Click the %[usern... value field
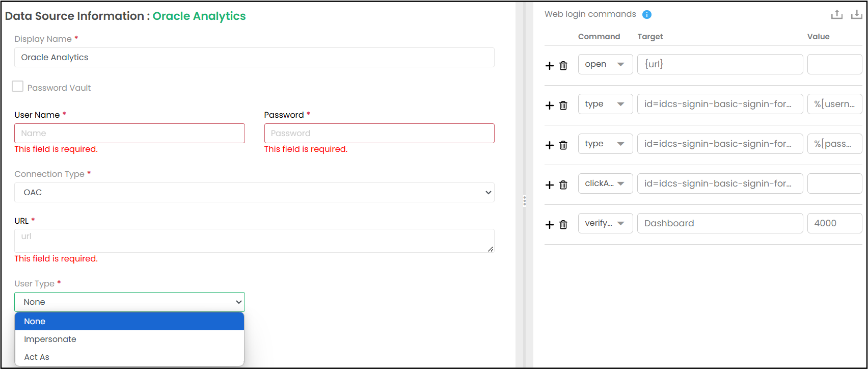868x369 pixels. [835, 104]
